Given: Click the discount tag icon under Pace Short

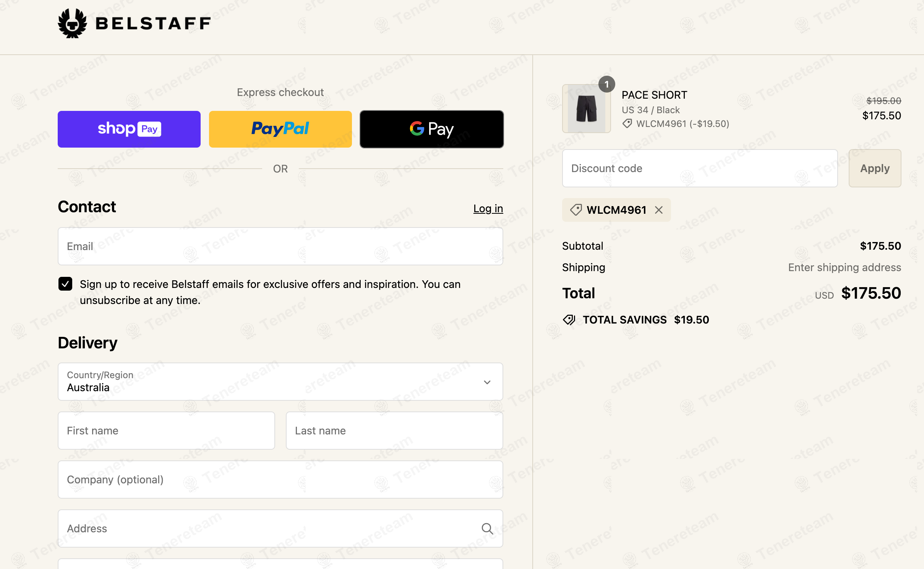Looking at the screenshot, I should tap(627, 124).
